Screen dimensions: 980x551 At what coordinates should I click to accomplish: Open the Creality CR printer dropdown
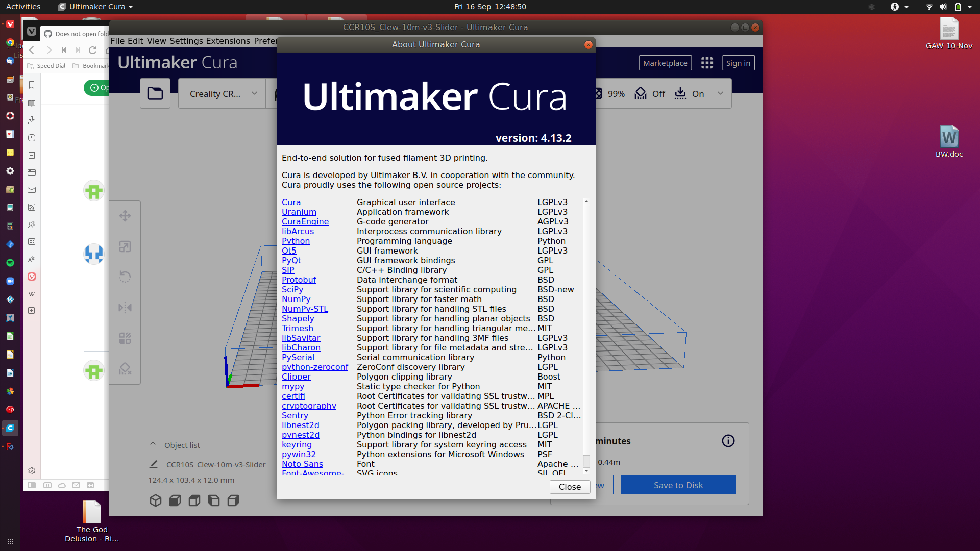coord(223,94)
